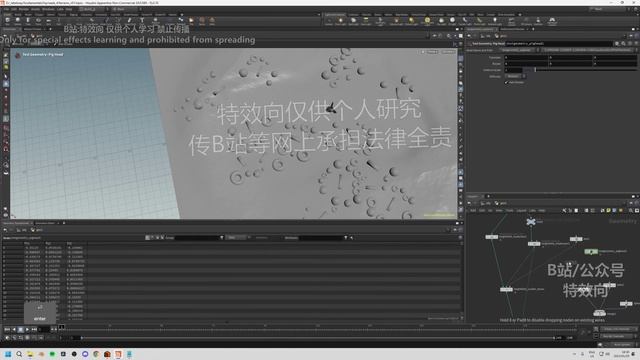Toggle the Add Shader checkbox
The width and height of the screenshot is (640, 360).
507,82
